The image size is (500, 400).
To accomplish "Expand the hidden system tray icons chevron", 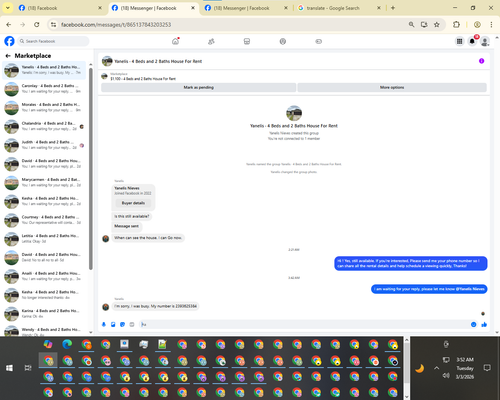I will [x=436, y=368].
